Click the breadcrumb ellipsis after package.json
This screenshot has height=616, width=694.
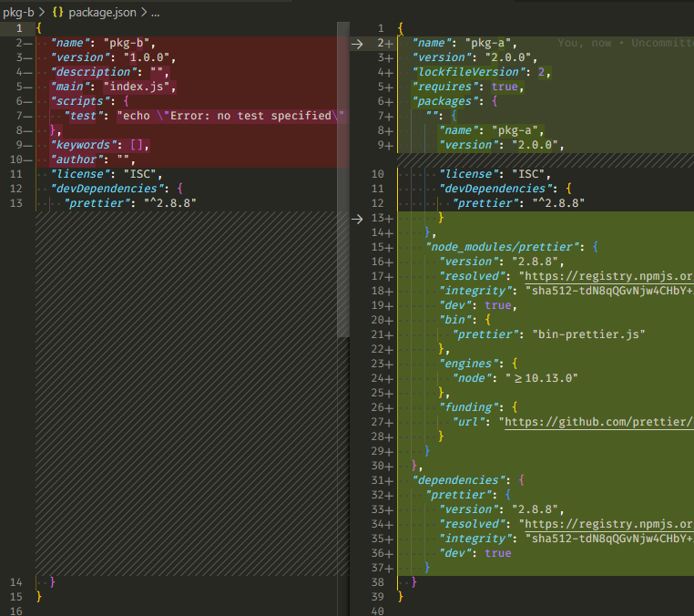click(x=155, y=14)
